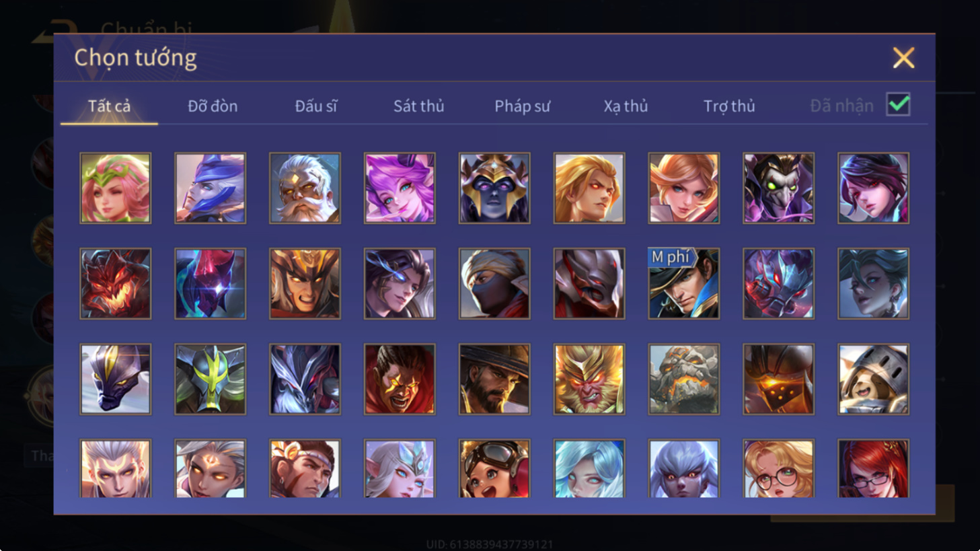Select the bearded cowboy hat hero portrait
The image size is (980, 551).
pos(494,379)
